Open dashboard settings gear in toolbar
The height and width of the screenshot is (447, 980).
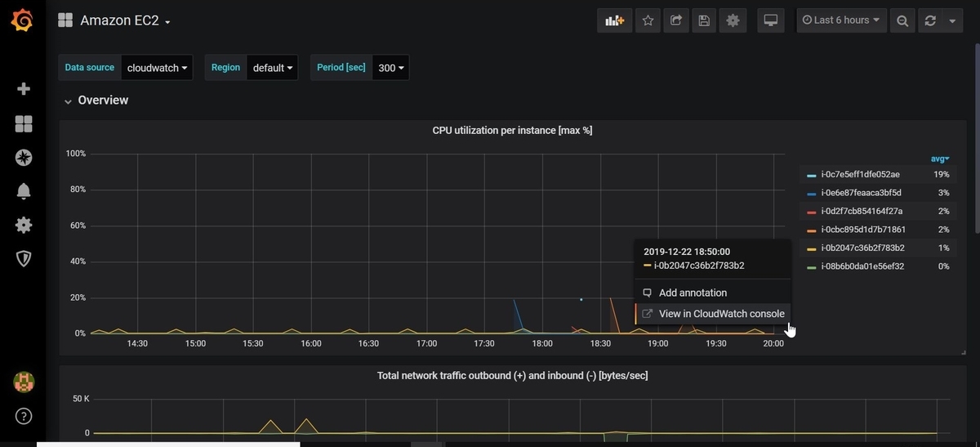pyautogui.click(x=733, y=21)
